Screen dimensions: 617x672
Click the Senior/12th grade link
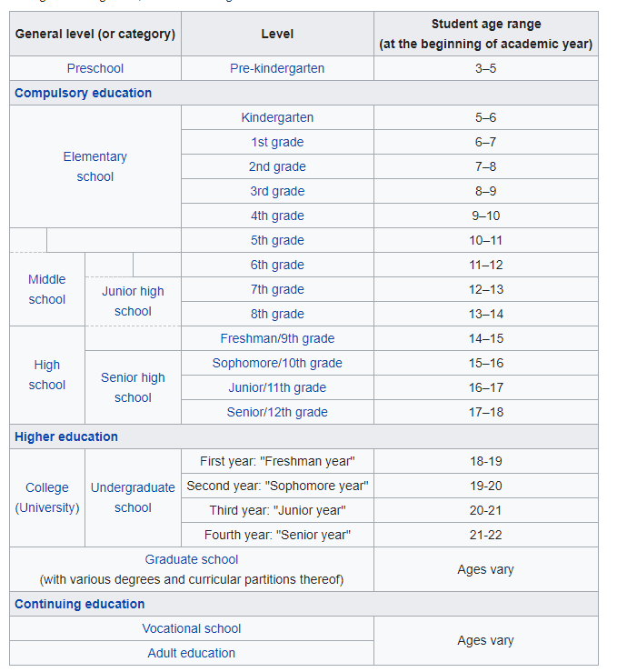277,412
